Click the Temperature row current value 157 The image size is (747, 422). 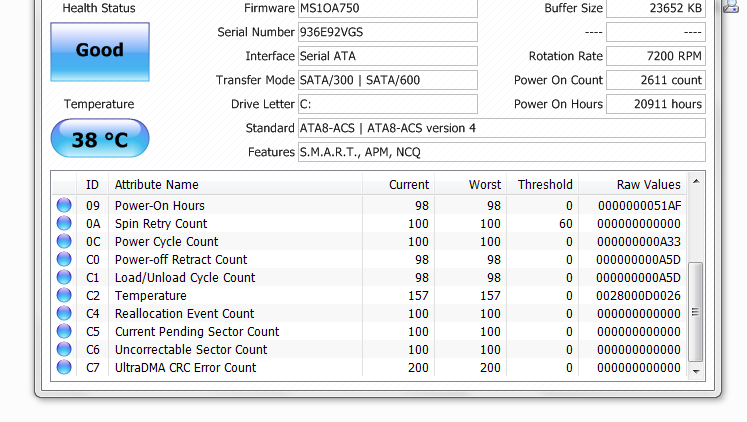(418, 296)
